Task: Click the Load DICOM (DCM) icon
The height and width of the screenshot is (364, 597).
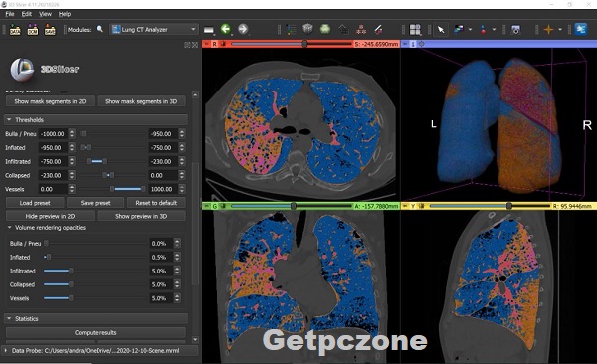Action: pos(33,29)
